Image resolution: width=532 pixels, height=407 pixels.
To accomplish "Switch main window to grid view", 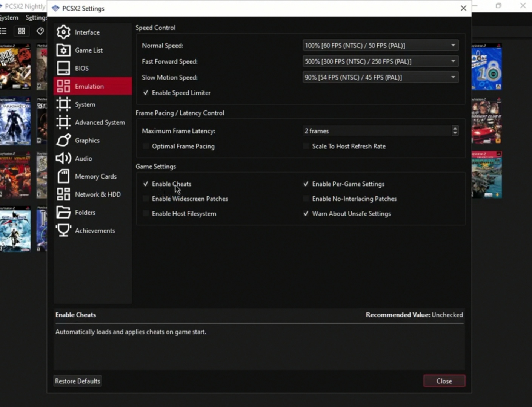I will tap(22, 31).
